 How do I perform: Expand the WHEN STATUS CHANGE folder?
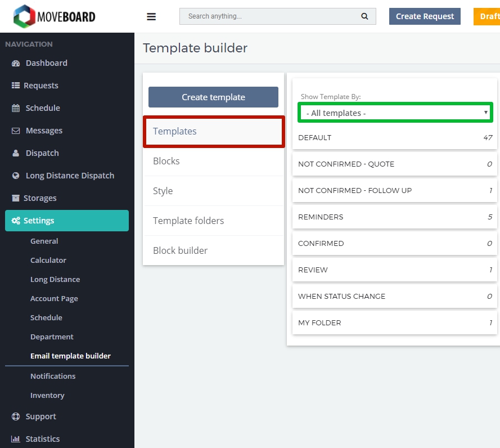coord(394,297)
